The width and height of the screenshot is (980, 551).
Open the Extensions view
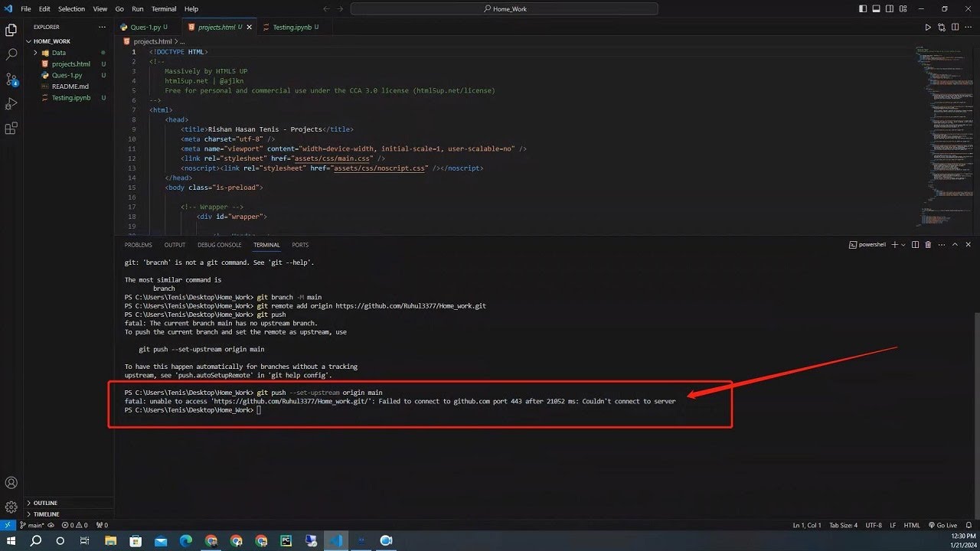click(11, 128)
